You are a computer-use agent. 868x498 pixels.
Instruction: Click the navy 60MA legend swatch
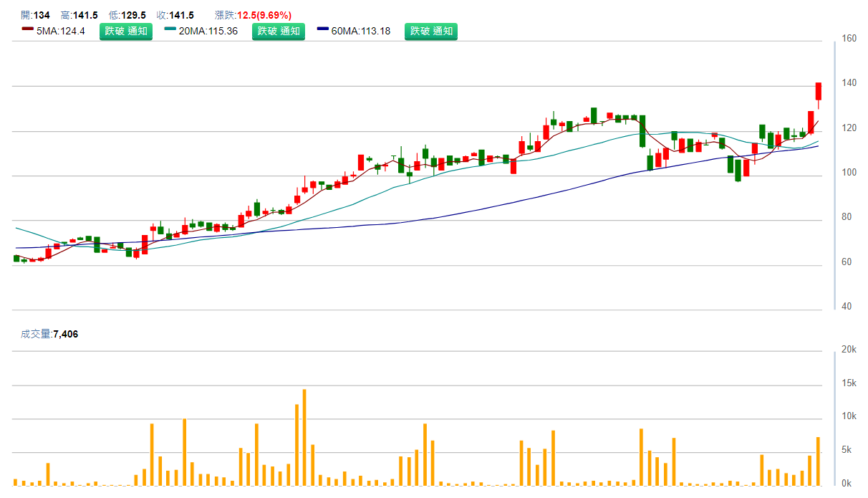[x=322, y=30]
